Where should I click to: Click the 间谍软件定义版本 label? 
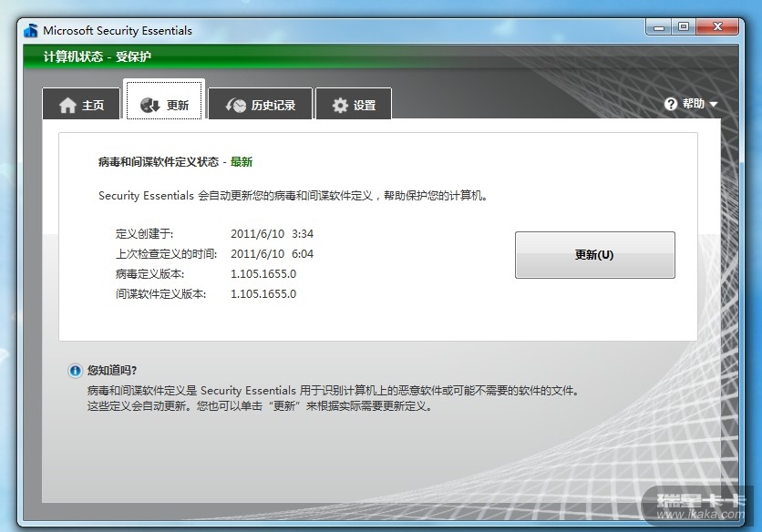point(160,293)
